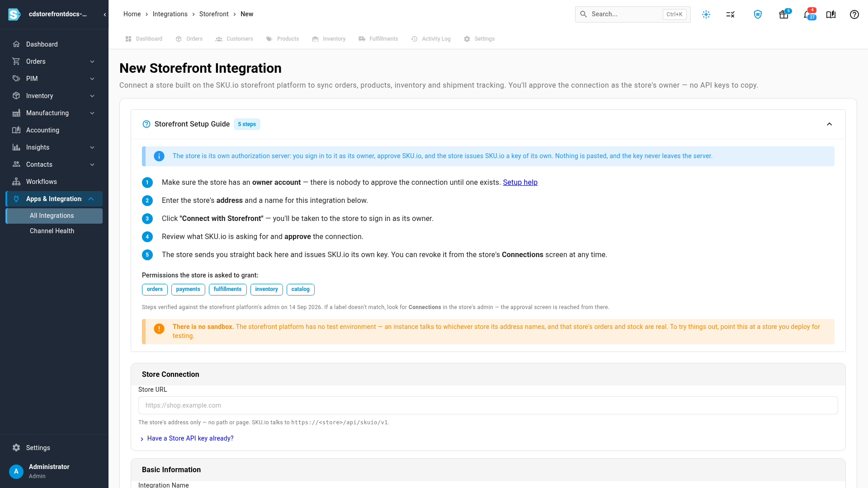The height and width of the screenshot is (488, 868).
Task: Expand the Insights sidebar menu
Action: click(x=92, y=147)
